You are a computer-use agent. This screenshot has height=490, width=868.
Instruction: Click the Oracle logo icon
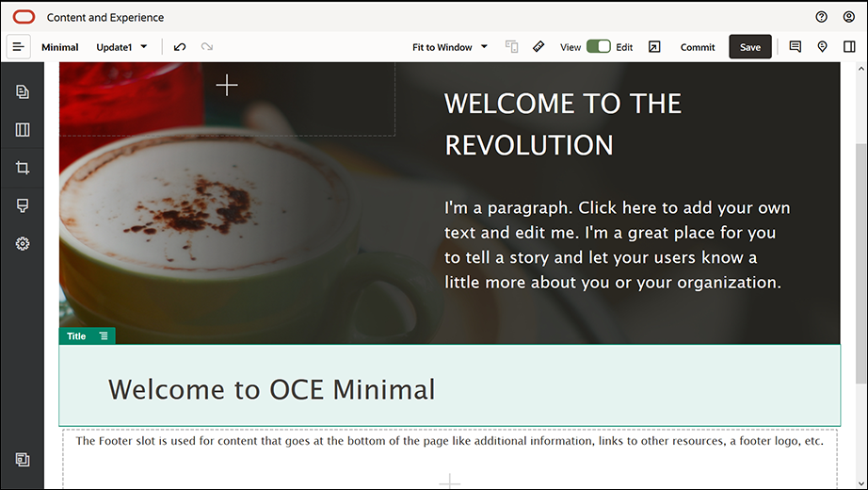24,17
